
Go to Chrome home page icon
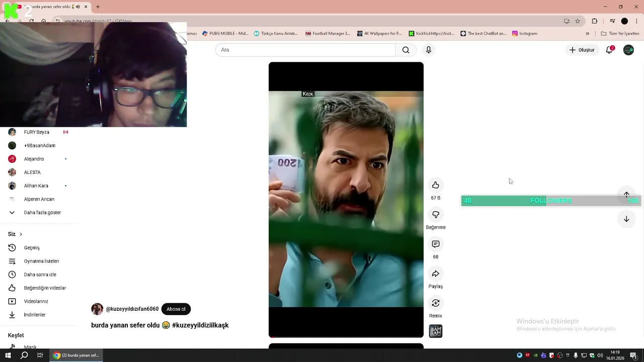tap(44, 21)
